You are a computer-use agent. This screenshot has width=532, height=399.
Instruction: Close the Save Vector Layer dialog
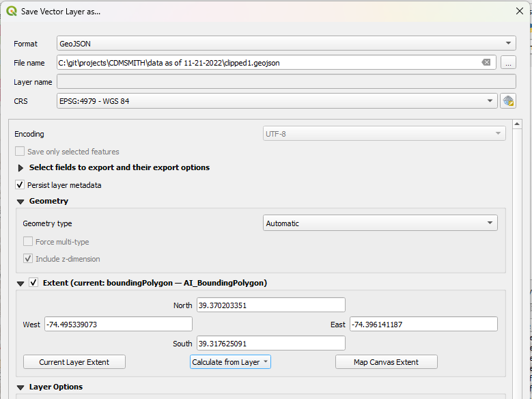click(520, 11)
